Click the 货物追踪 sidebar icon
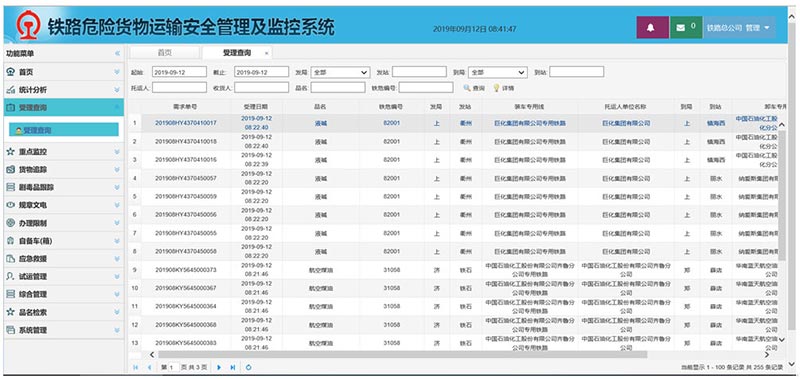Viewport: 800px width, 379px height. tap(10, 169)
